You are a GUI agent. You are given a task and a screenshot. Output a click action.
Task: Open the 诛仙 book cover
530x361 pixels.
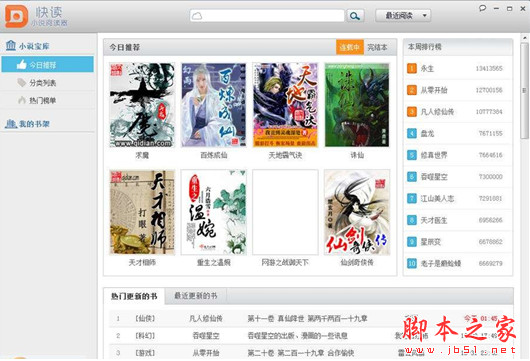(357, 105)
